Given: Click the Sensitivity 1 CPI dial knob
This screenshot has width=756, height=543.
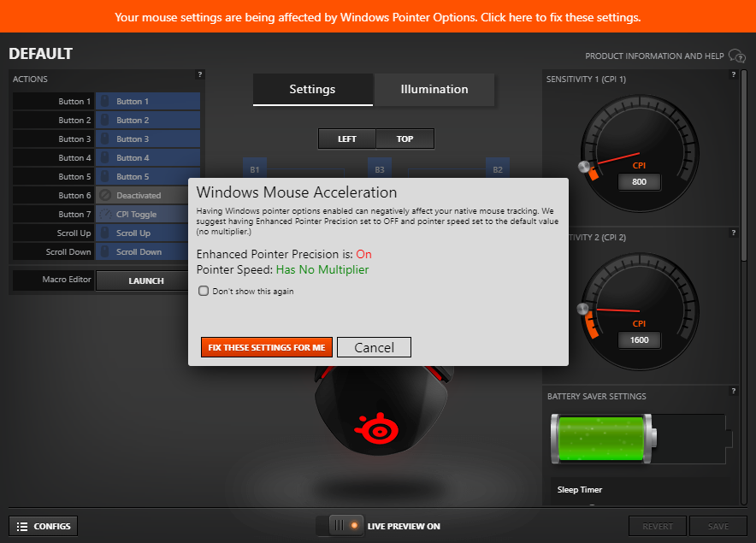Looking at the screenshot, I should [584, 167].
